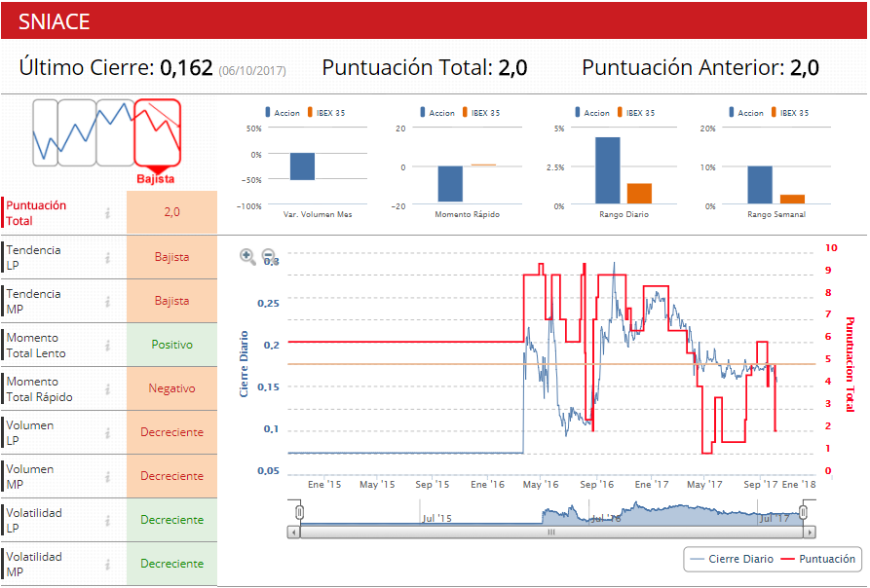Open the info icon beside Momento Total Rápido
Screen dimensions: 870x588
coord(107,389)
